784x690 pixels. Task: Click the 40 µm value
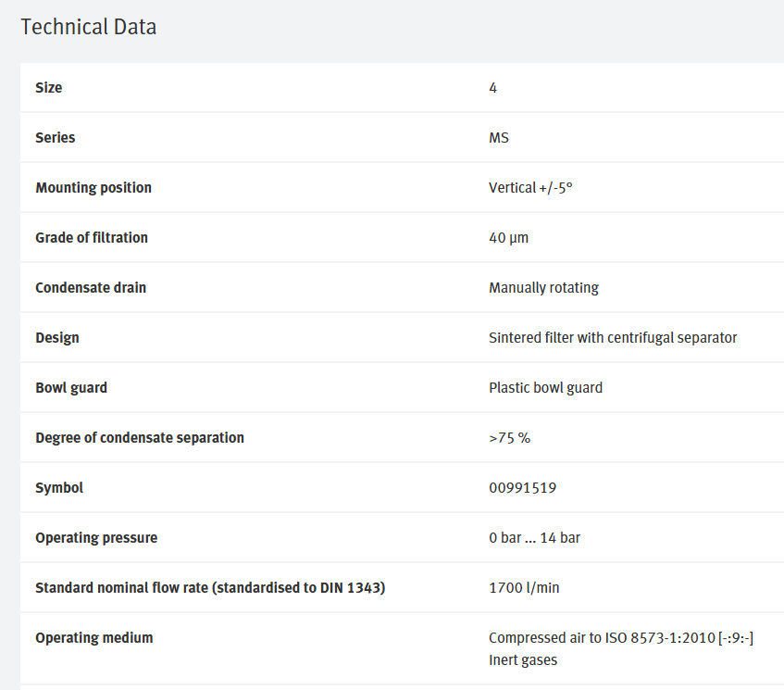click(508, 238)
